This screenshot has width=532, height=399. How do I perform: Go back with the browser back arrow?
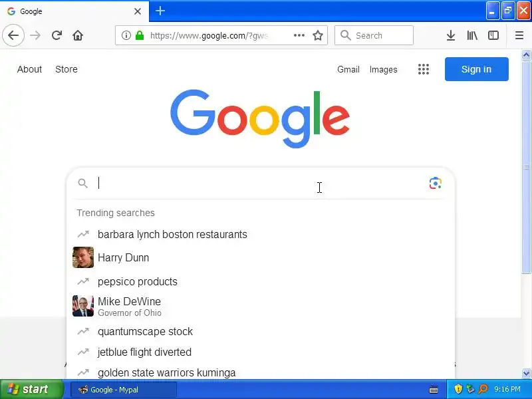pos(13,35)
